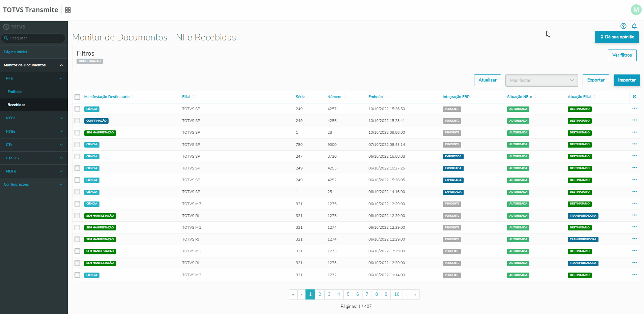644x314 pixels.
Task: Check the row for NFe number 4252
Action: [77, 180]
